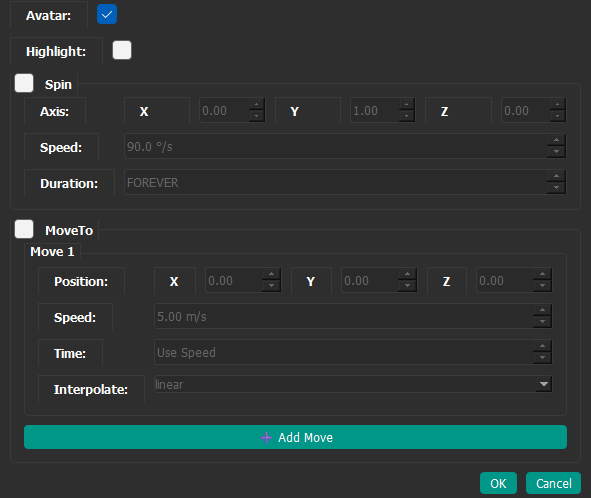Click the 'Axis:' label

click(x=54, y=112)
